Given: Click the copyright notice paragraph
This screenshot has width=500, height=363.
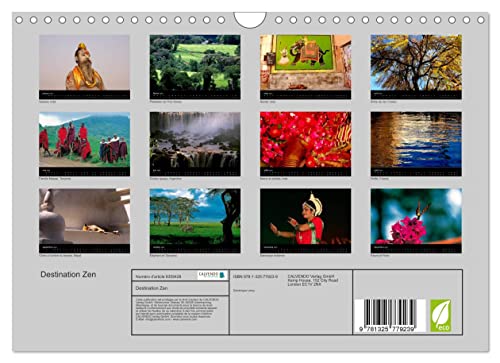Looking at the screenshot, I should coord(176,309).
